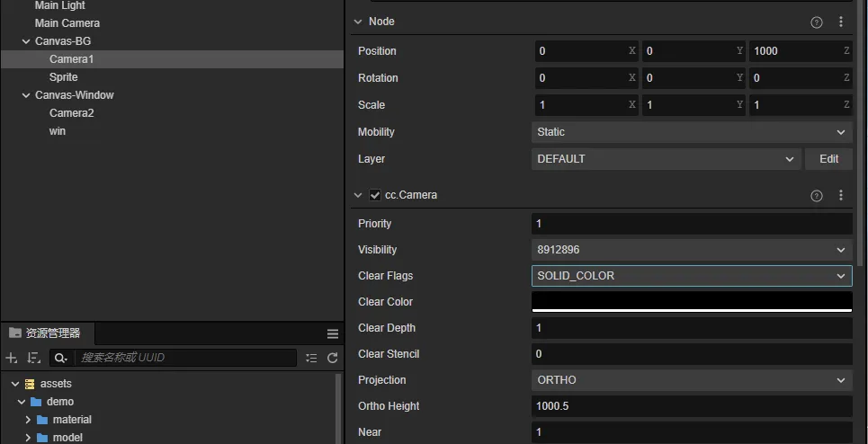The height and width of the screenshot is (444, 868).
Task: Collapse the assets root folder
Action: [x=15, y=384]
